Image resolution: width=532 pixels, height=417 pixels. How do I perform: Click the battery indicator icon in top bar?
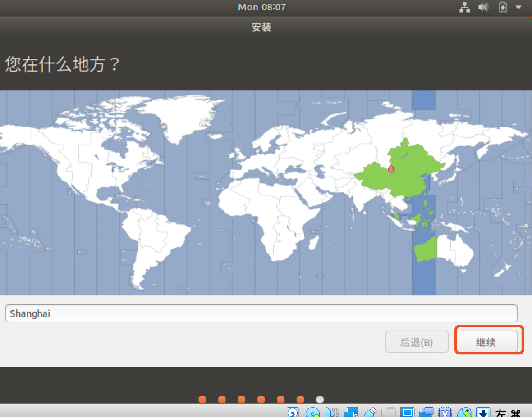[503, 7]
